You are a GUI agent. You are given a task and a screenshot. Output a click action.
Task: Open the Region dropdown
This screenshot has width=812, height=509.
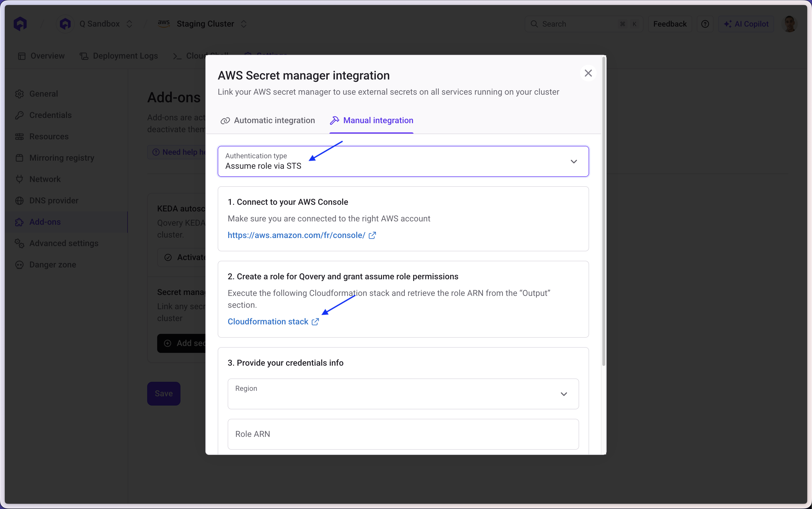403,394
